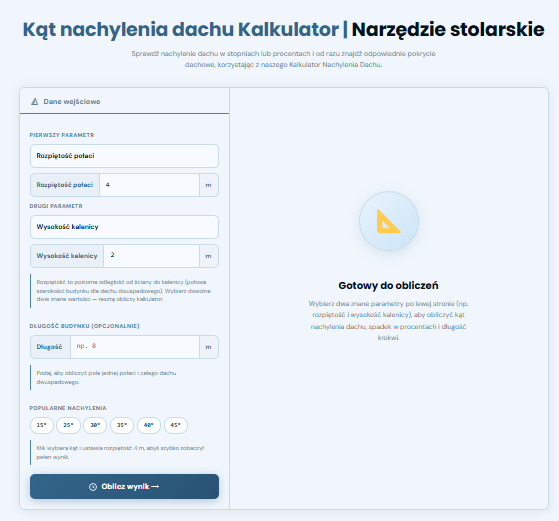Choose the 30° popular slope chip

click(95, 425)
